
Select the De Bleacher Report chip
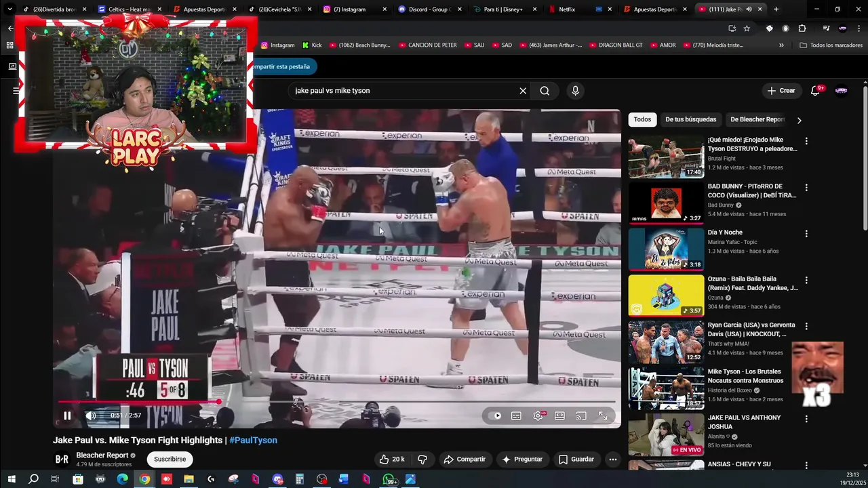[756, 119]
